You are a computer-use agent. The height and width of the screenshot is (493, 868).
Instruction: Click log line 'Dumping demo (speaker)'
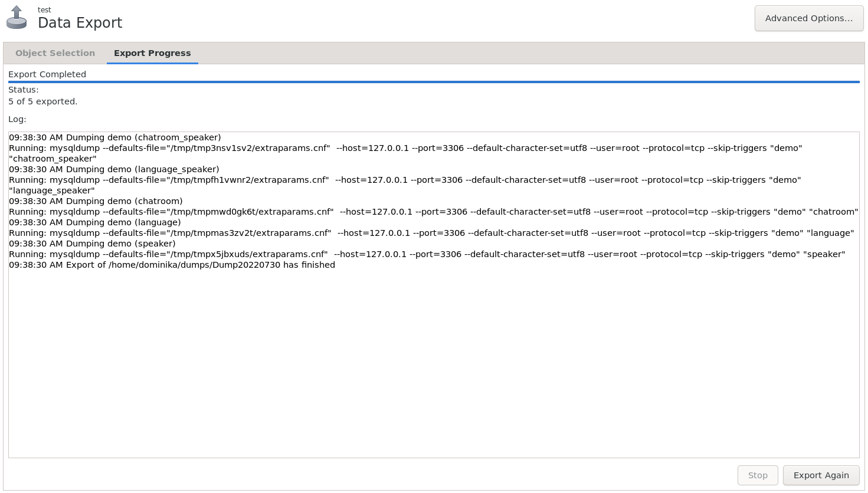[x=92, y=244]
